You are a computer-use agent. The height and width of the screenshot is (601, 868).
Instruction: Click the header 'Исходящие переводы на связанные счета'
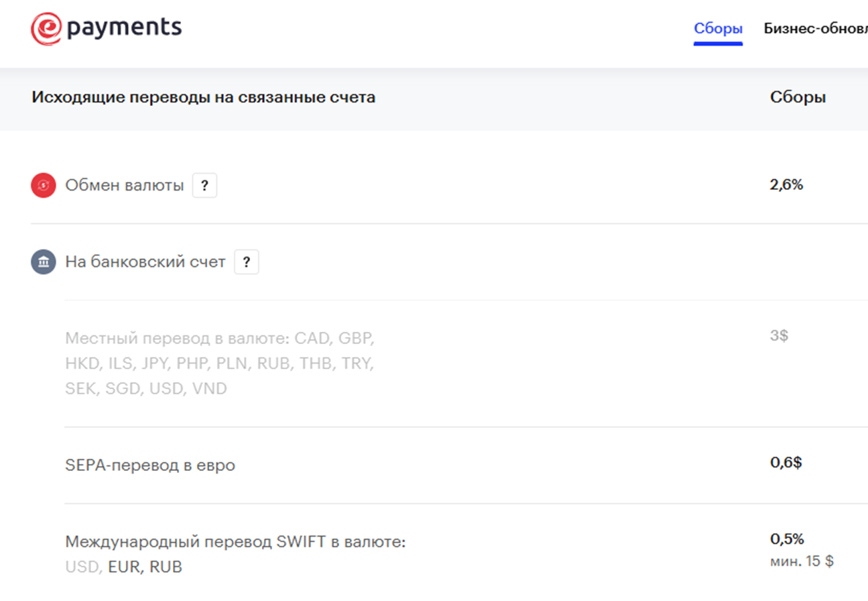[203, 97]
